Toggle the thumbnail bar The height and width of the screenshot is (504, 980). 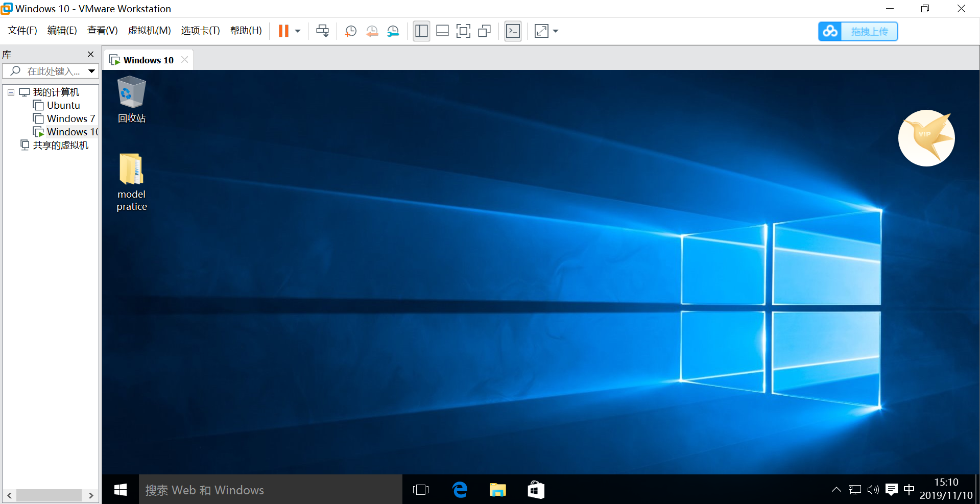click(442, 31)
